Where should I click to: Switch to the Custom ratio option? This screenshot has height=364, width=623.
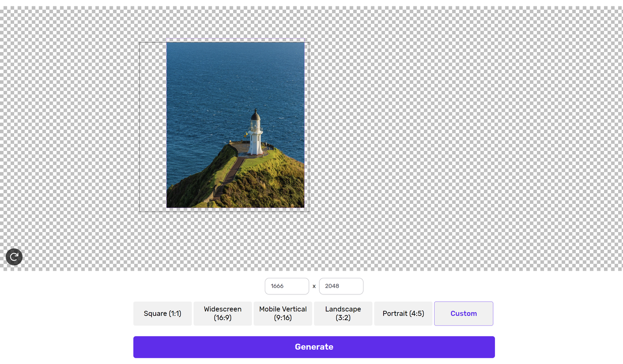pyautogui.click(x=463, y=313)
